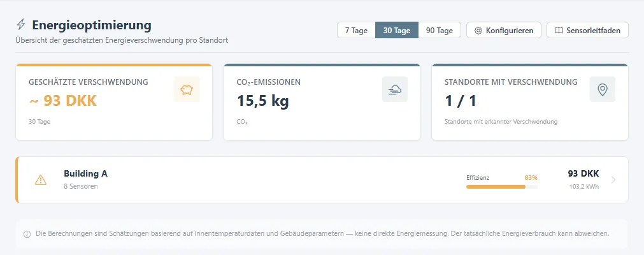644x255 pixels.
Task: Click the 1 / 1 locations value
Action: 461,101
